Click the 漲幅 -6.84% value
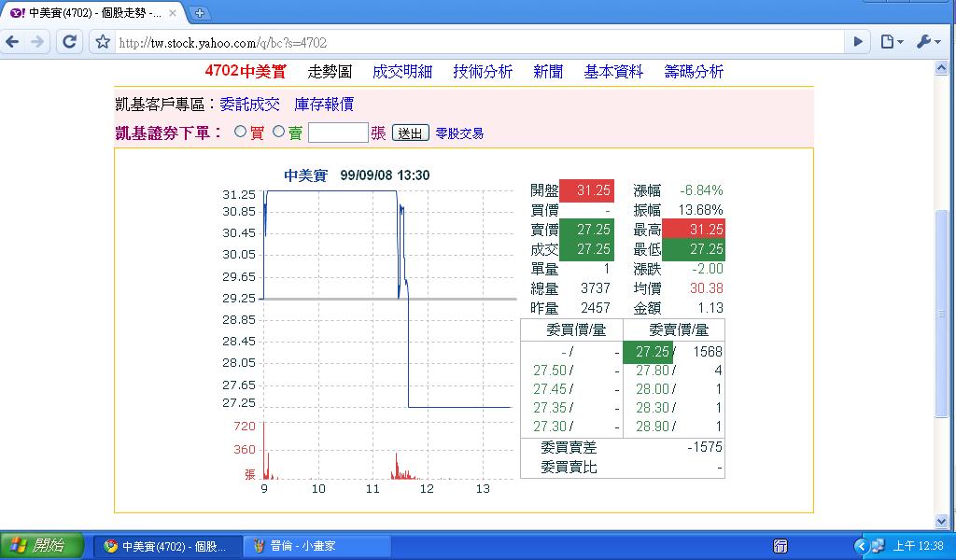Screen dimensions: 956x560 [701, 190]
